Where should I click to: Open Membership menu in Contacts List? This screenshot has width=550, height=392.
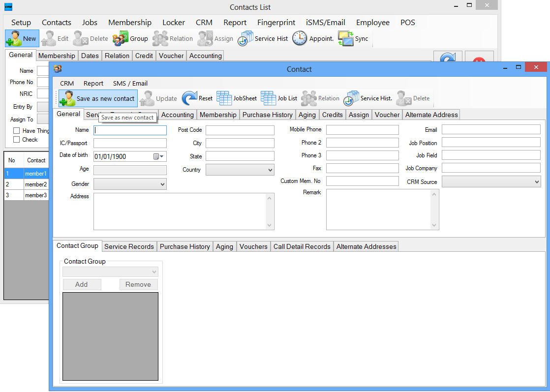coord(130,23)
